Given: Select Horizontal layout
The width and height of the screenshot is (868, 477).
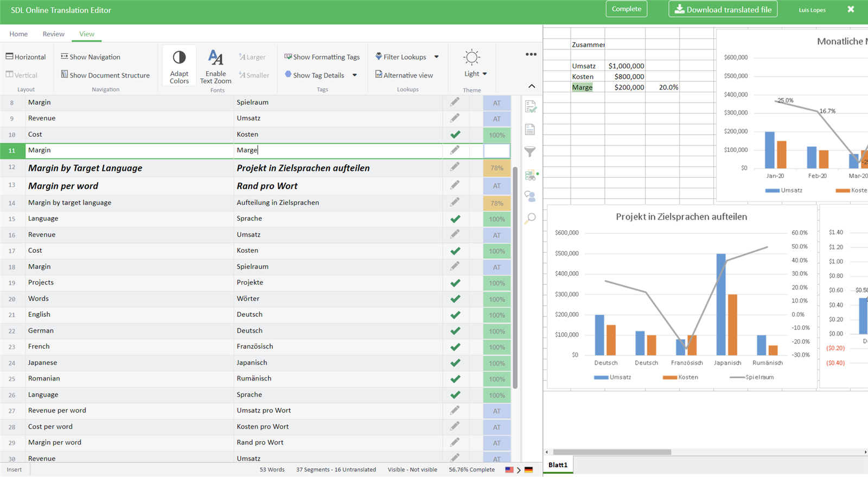Looking at the screenshot, I should [25, 57].
